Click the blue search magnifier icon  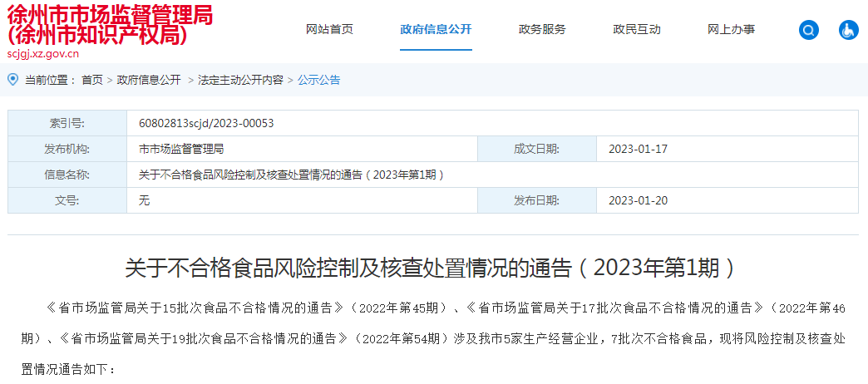(809, 30)
